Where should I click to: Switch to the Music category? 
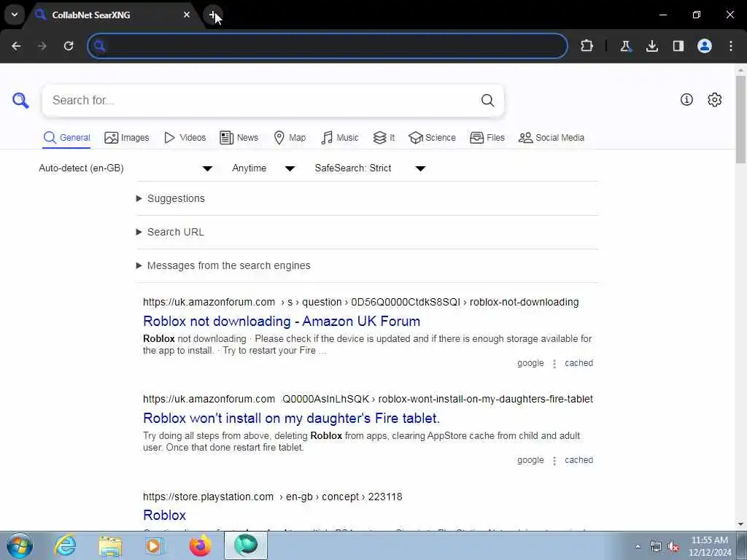click(340, 138)
